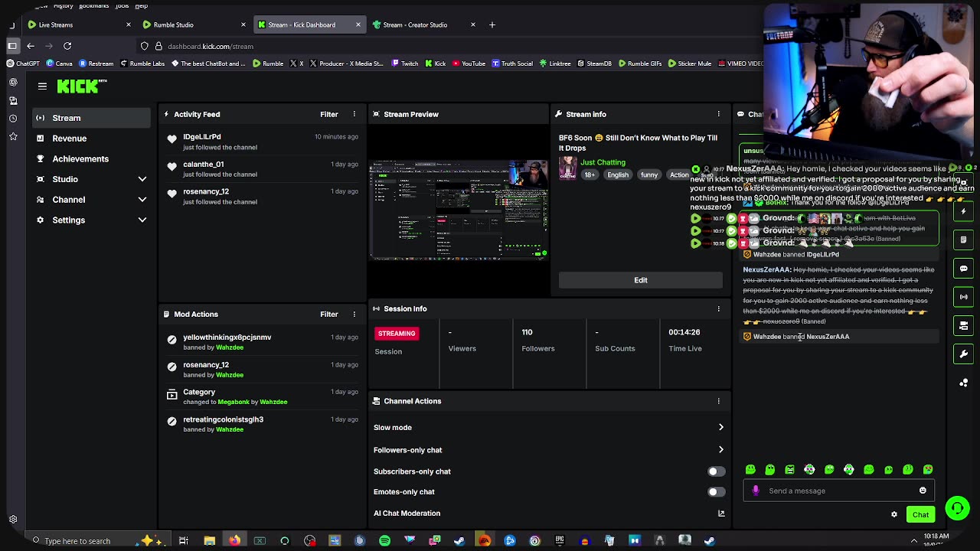The height and width of the screenshot is (551, 980).
Task: Open the Twitch bookmark
Action: coord(405,64)
